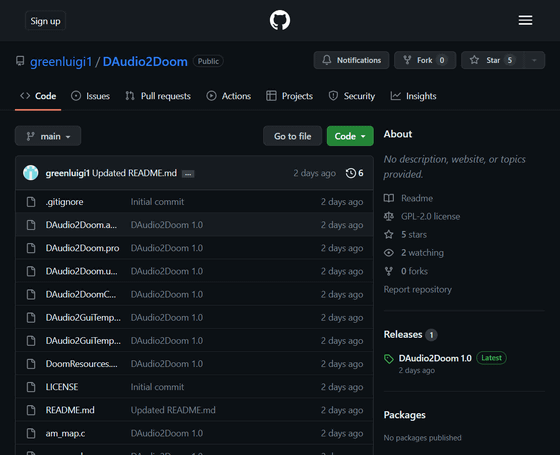Click the book icon beside Readme
The height and width of the screenshot is (455, 560).
(x=389, y=198)
